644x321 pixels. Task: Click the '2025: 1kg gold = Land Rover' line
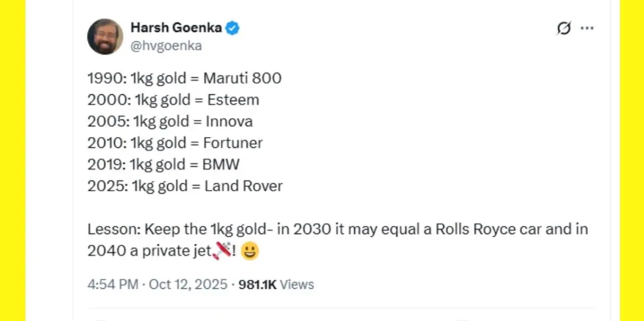(x=185, y=186)
